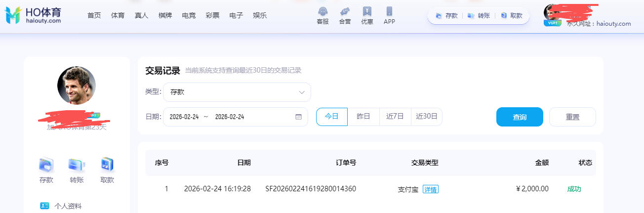Open the 合营 partnership handshake icon
This screenshot has width=644, height=213.
pyautogui.click(x=345, y=11)
